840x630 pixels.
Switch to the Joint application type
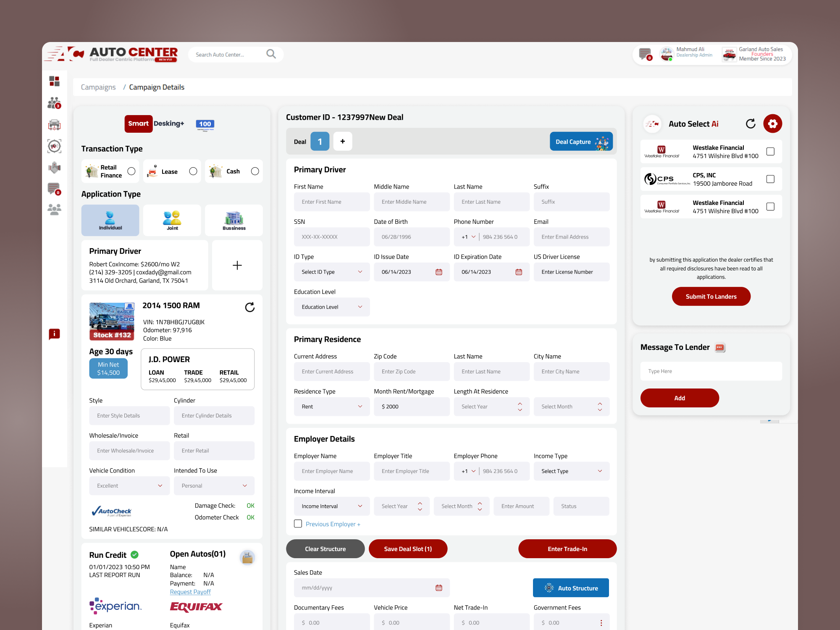click(x=172, y=220)
